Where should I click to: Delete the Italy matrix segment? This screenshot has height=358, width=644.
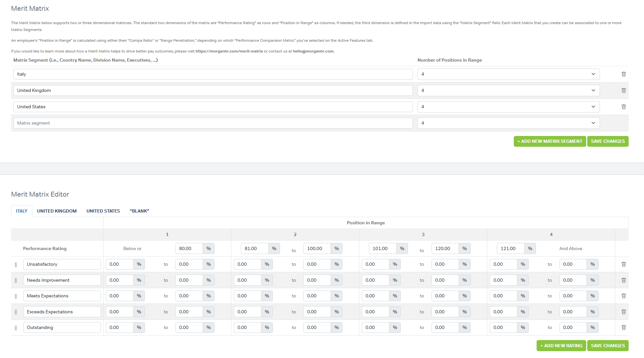point(623,74)
